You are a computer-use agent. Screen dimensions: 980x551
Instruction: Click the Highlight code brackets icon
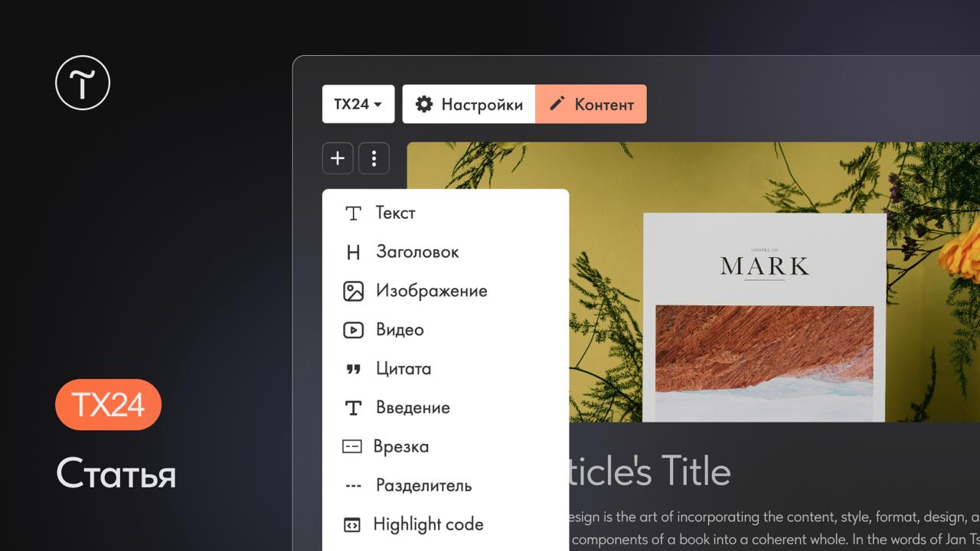click(x=351, y=525)
